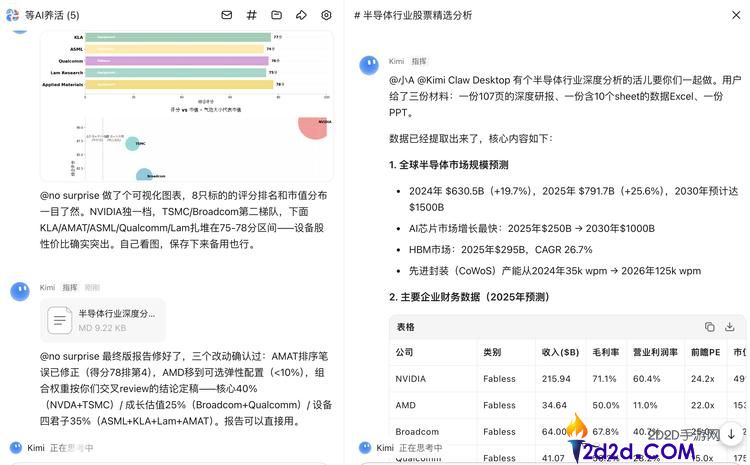Click Fables cell in the AMD row
This screenshot has width=750, height=465.
499,405
